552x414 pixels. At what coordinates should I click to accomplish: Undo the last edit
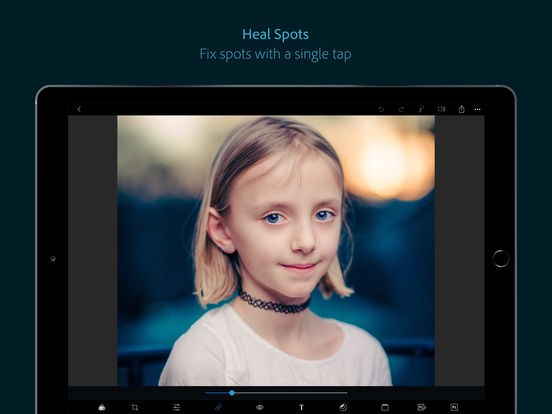coord(381,109)
